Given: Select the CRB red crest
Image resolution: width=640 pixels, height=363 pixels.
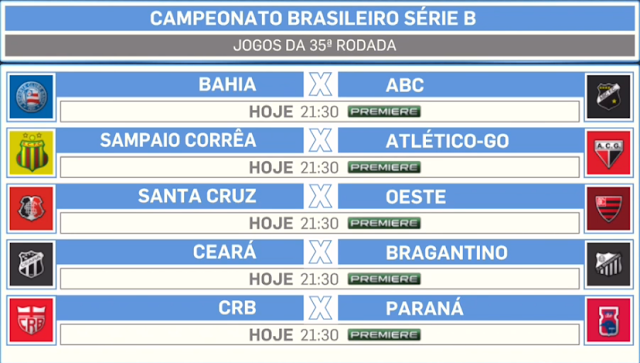Looking at the screenshot, I should coord(31,320).
